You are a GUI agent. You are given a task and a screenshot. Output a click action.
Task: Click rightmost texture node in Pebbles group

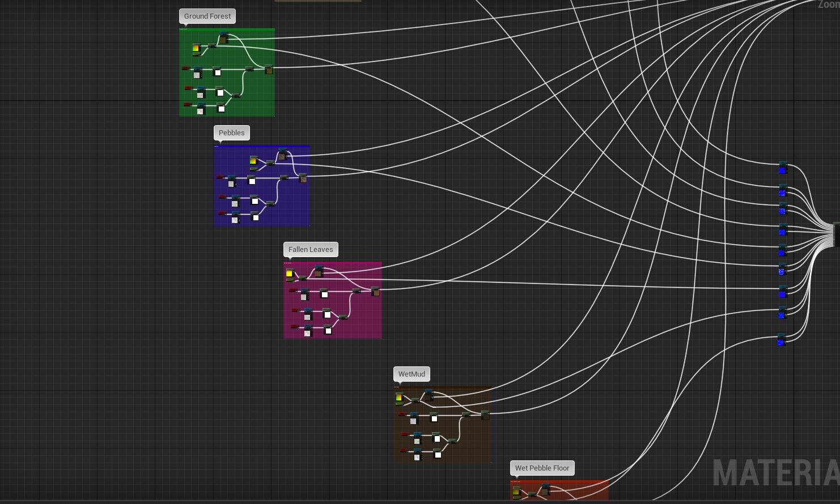(303, 178)
